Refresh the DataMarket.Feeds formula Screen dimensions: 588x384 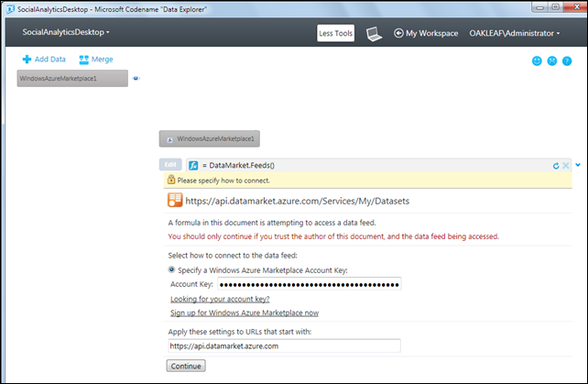coord(556,166)
